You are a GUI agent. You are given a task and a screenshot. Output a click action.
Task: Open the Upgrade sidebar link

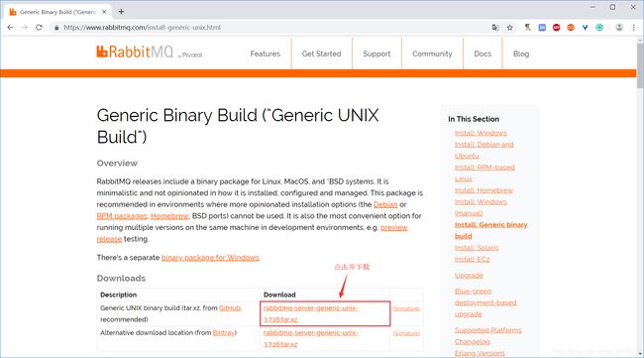coord(469,276)
